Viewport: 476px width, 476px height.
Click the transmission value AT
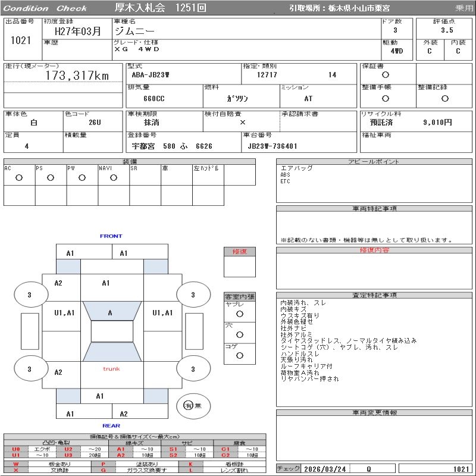coord(308,99)
